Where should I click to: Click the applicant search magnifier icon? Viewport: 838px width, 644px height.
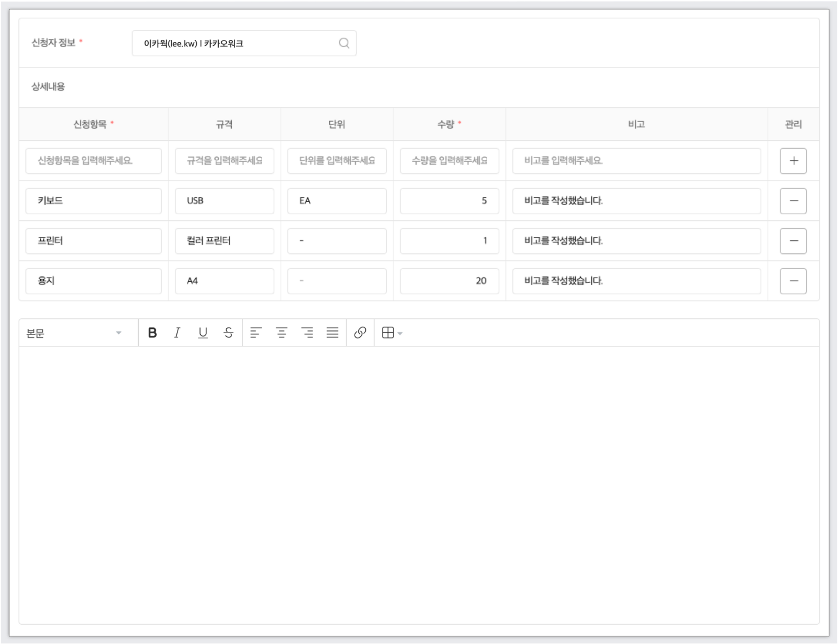[x=344, y=43]
